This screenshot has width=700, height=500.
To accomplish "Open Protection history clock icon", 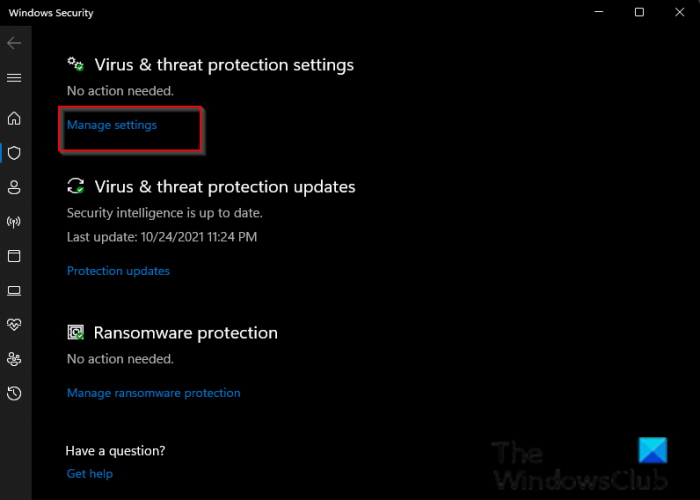I will coord(14,394).
